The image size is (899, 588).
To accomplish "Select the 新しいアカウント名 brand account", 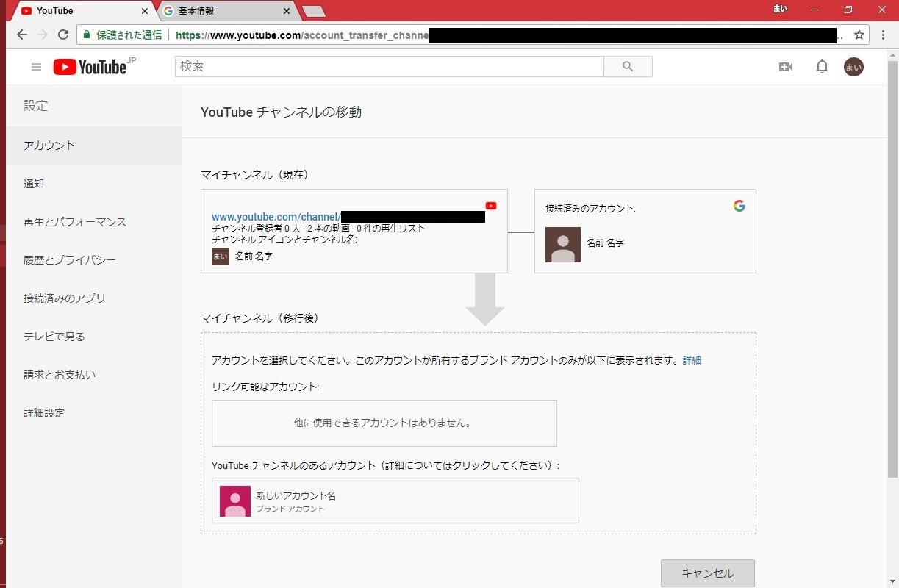I will click(x=395, y=501).
